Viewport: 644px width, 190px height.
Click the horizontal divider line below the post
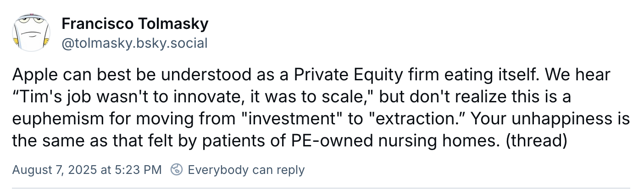click(321, 188)
